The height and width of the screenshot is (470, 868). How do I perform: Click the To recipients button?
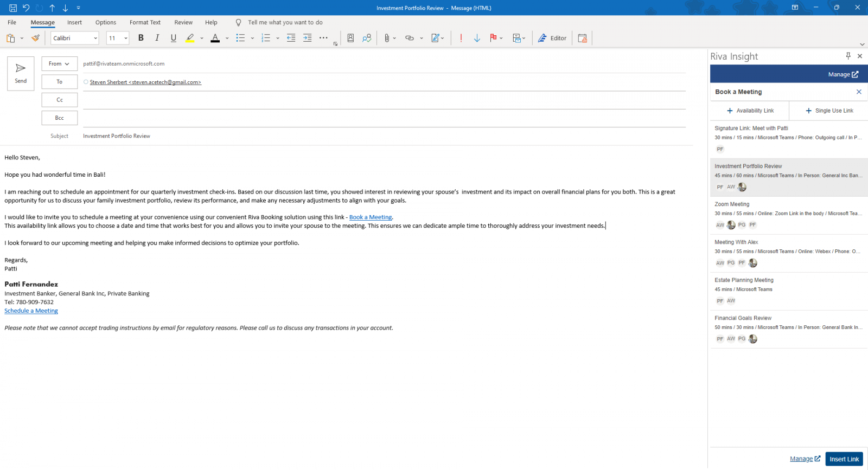[x=60, y=82]
